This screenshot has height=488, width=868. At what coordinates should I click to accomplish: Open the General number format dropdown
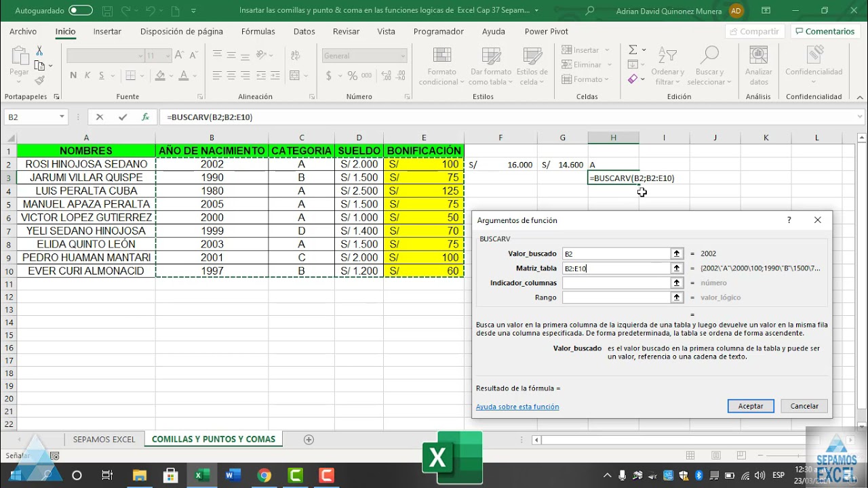[x=404, y=55]
